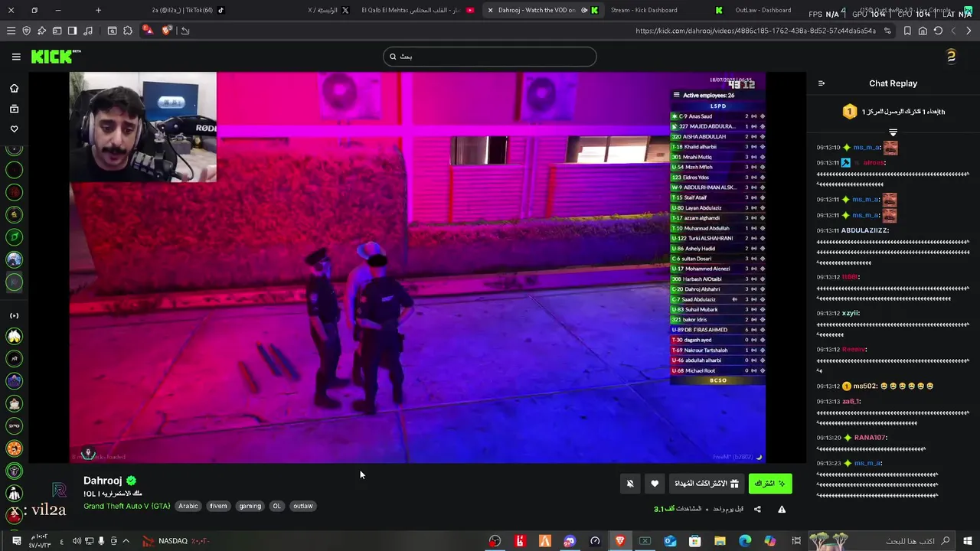The image size is (980, 551).
Task: Collapse the Chat Replay panel icon
Action: pyautogui.click(x=822, y=83)
